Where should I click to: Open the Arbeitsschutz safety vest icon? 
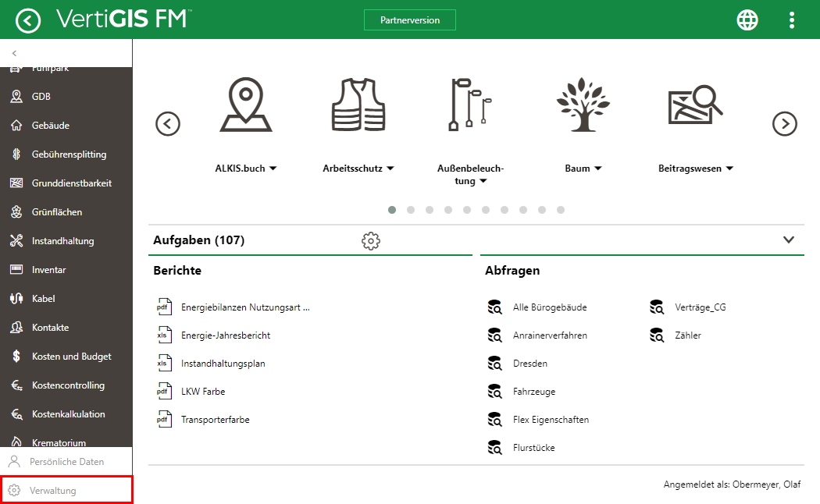click(358, 105)
